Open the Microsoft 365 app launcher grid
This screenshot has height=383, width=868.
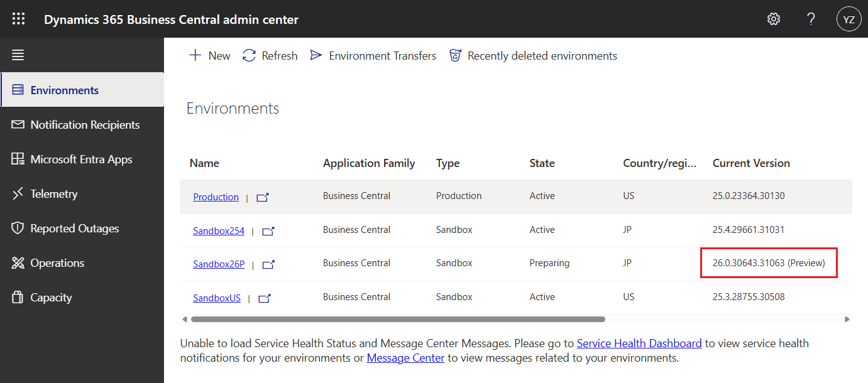coord(18,18)
